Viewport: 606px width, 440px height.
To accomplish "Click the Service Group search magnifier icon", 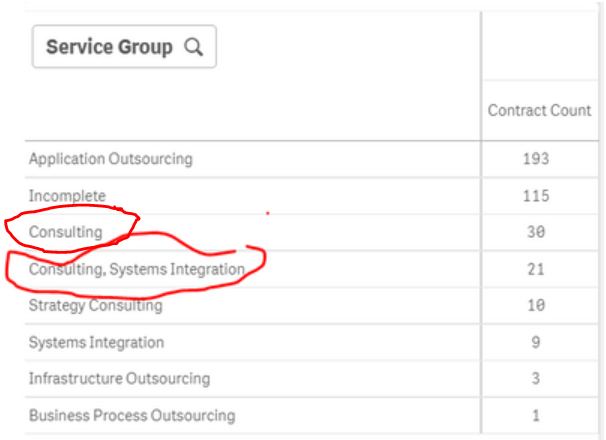I will [x=194, y=47].
